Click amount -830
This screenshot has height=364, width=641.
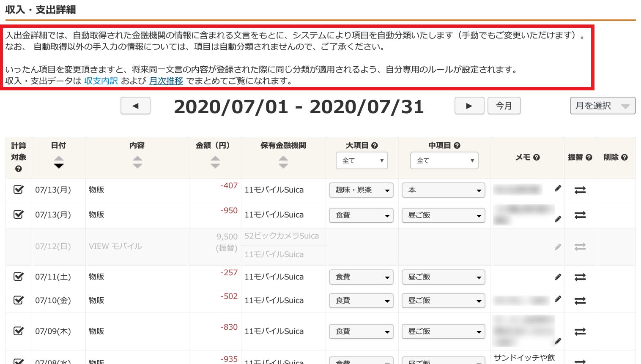(x=229, y=327)
